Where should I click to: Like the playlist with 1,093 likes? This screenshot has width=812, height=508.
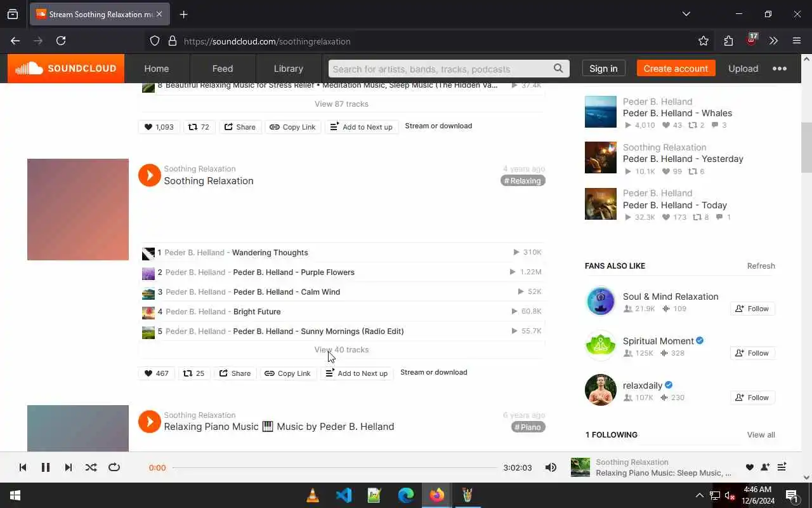159,127
